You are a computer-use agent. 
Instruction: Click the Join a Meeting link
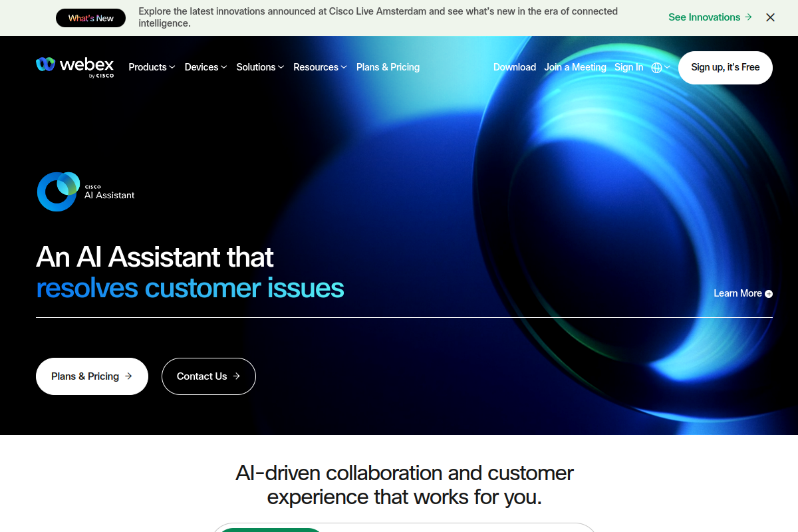(x=575, y=67)
